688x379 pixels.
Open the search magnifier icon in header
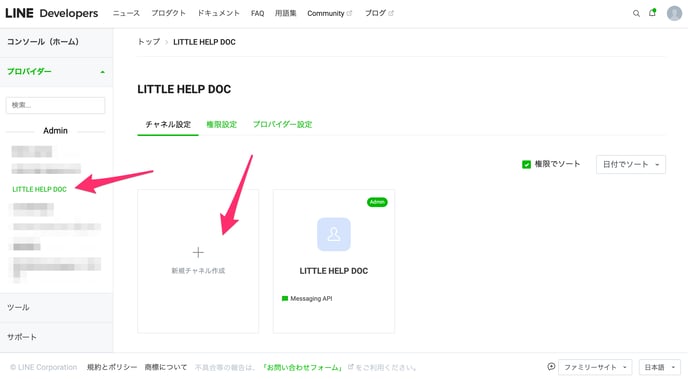(636, 14)
